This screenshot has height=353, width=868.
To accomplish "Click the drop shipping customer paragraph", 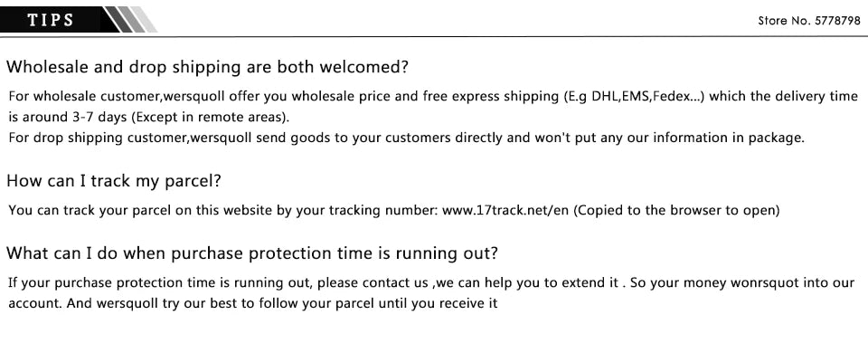I will tap(406, 138).
